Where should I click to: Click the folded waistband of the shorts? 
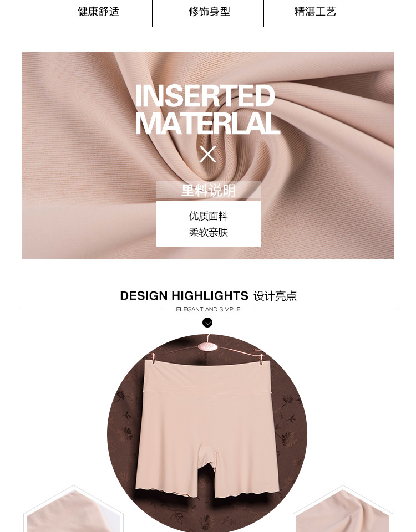click(x=208, y=377)
